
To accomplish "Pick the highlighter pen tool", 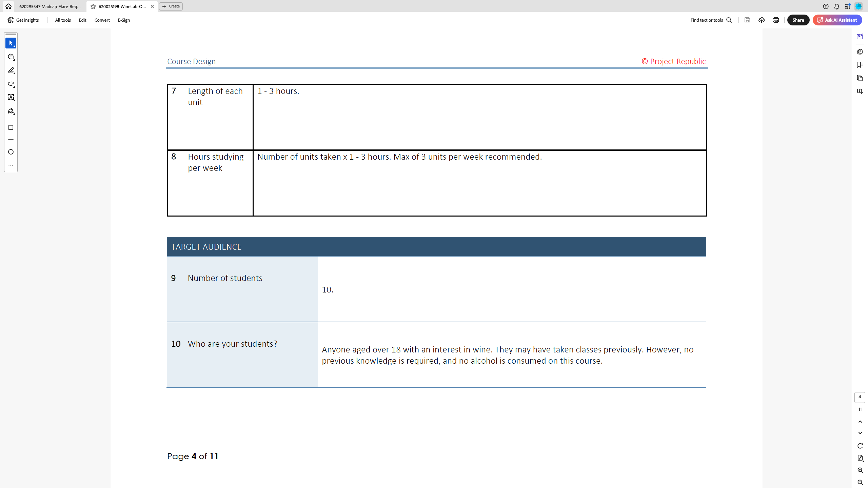I will click(x=11, y=70).
